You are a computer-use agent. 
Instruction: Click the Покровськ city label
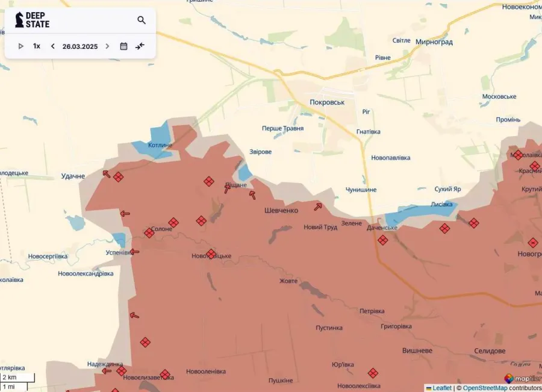tap(327, 102)
